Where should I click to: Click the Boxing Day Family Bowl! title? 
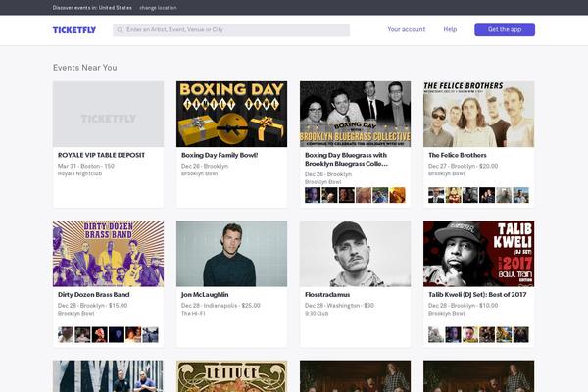point(220,155)
